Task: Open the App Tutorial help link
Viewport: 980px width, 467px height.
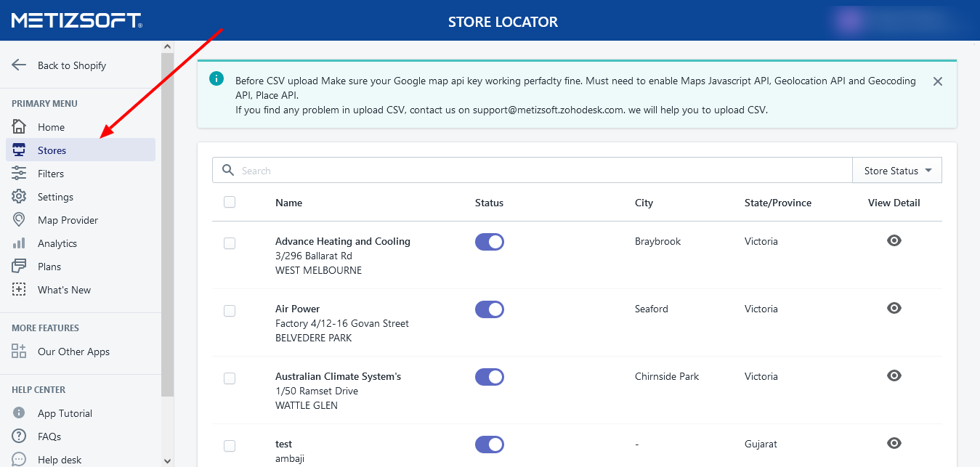Action: pos(65,413)
